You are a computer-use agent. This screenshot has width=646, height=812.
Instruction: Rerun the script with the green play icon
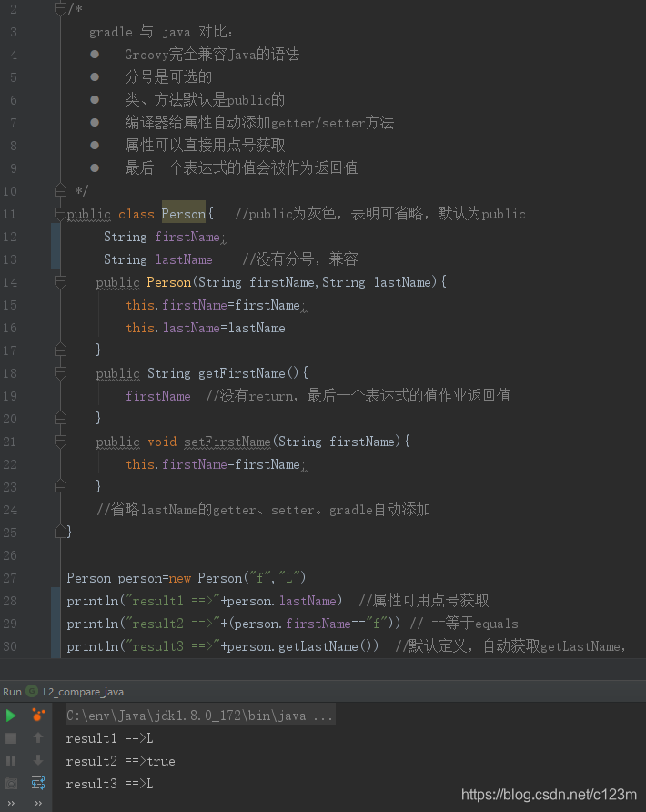tap(10, 716)
